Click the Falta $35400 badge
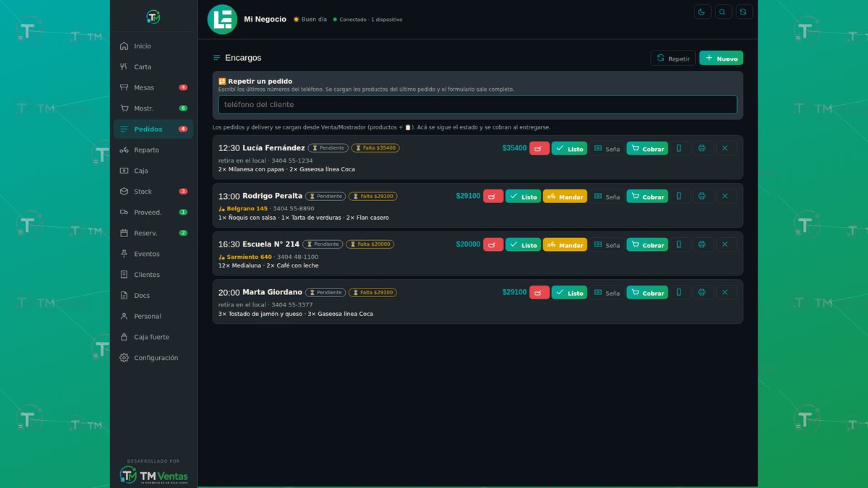 pyautogui.click(x=375, y=148)
